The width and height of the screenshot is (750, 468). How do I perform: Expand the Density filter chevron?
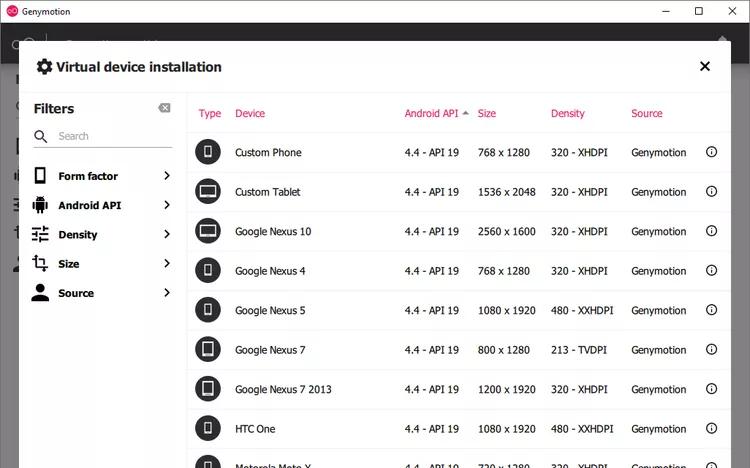coord(166,234)
